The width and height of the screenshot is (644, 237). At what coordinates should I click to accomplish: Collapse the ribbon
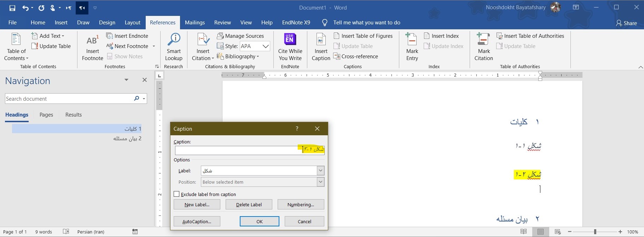pyautogui.click(x=640, y=67)
